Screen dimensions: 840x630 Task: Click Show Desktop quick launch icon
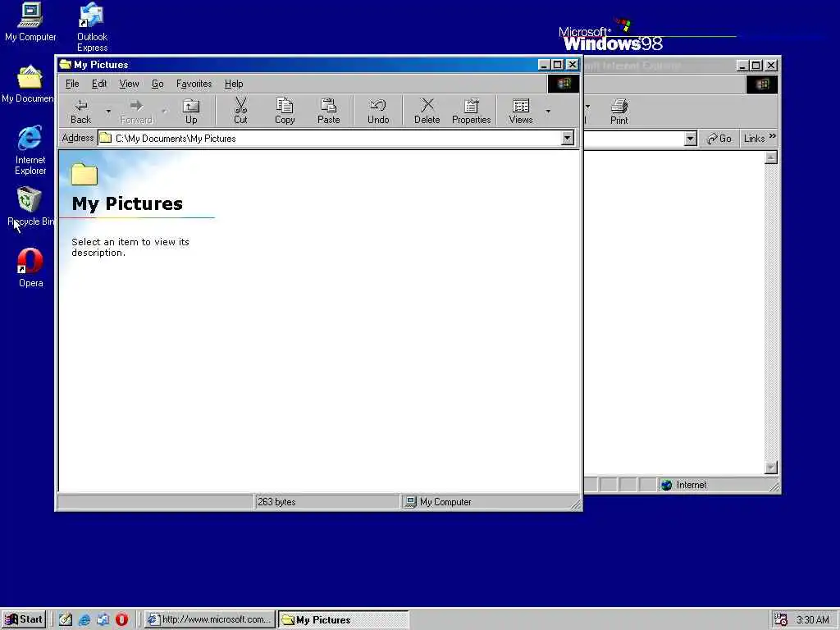(x=66, y=619)
